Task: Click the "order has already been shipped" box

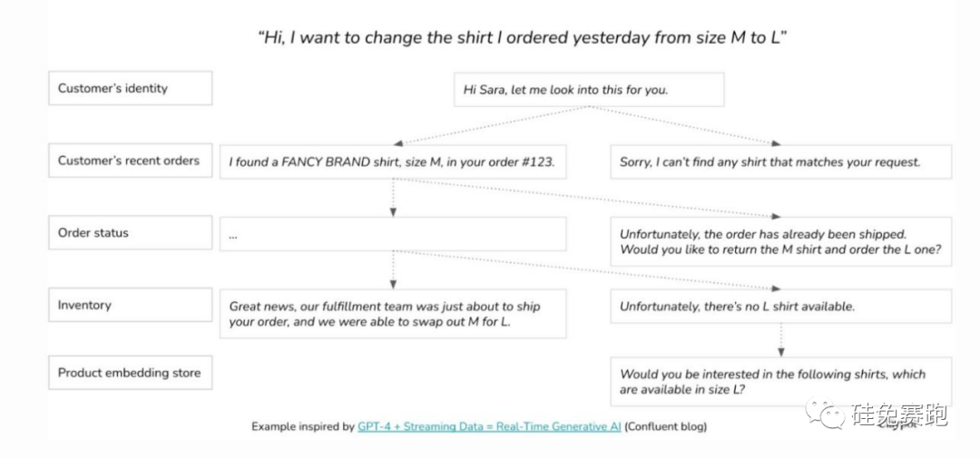Action: [780, 241]
